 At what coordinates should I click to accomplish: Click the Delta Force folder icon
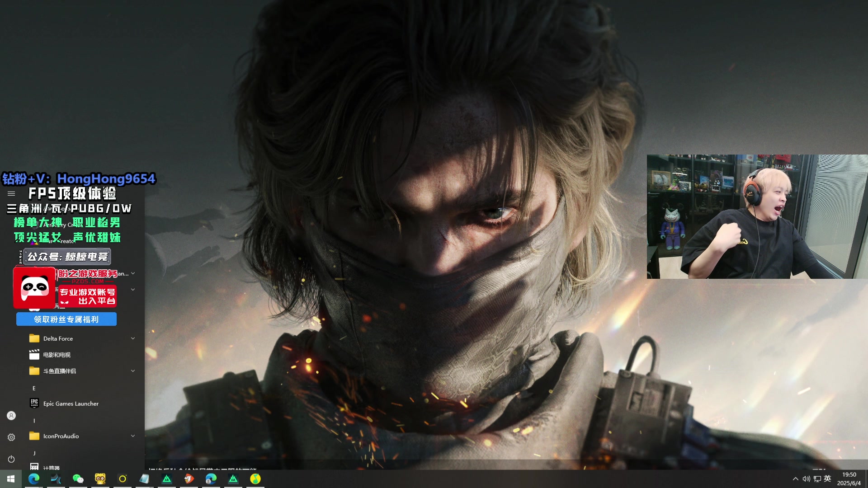click(x=34, y=338)
